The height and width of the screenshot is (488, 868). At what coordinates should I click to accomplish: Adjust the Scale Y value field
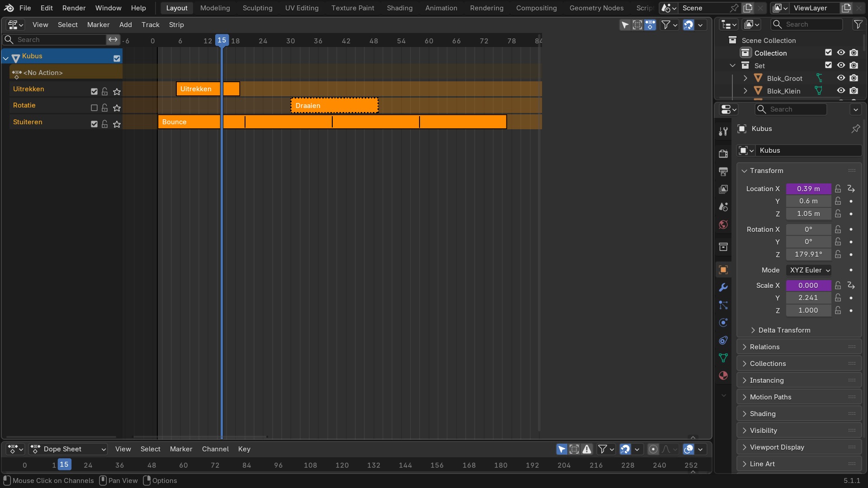coord(808,298)
